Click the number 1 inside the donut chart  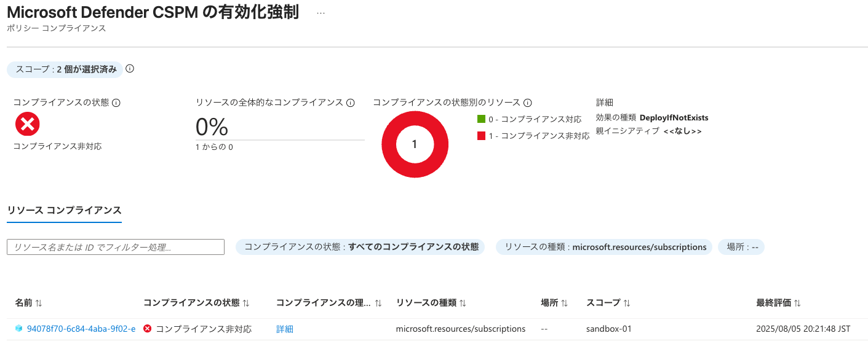[x=414, y=144]
